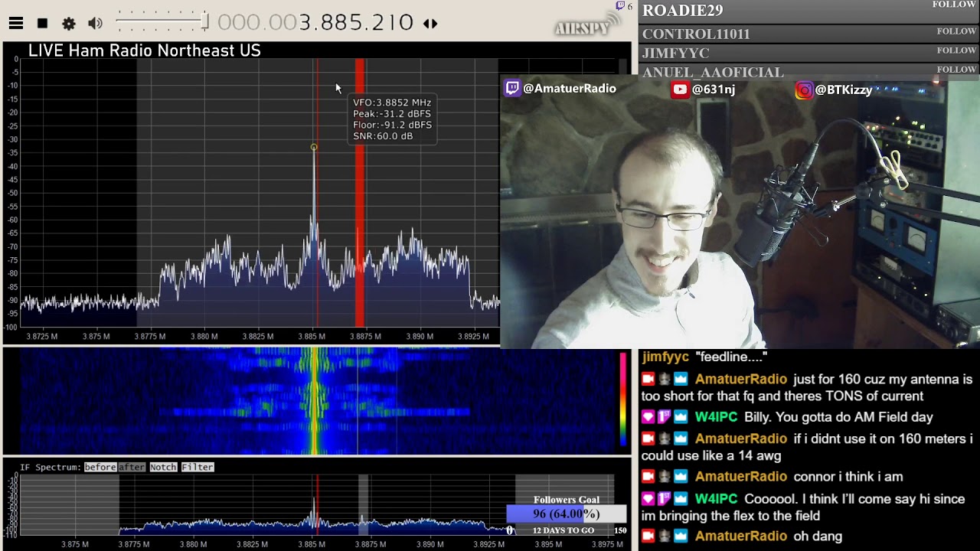Click bits gem badge in "Billy" message
The height and width of the screenshot is (551, 980).
[x=648, y=418]
